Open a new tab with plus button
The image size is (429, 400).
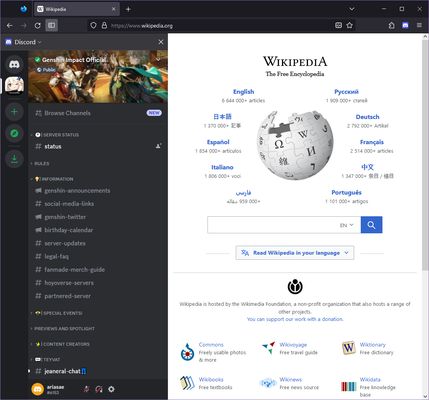(128, 9)
